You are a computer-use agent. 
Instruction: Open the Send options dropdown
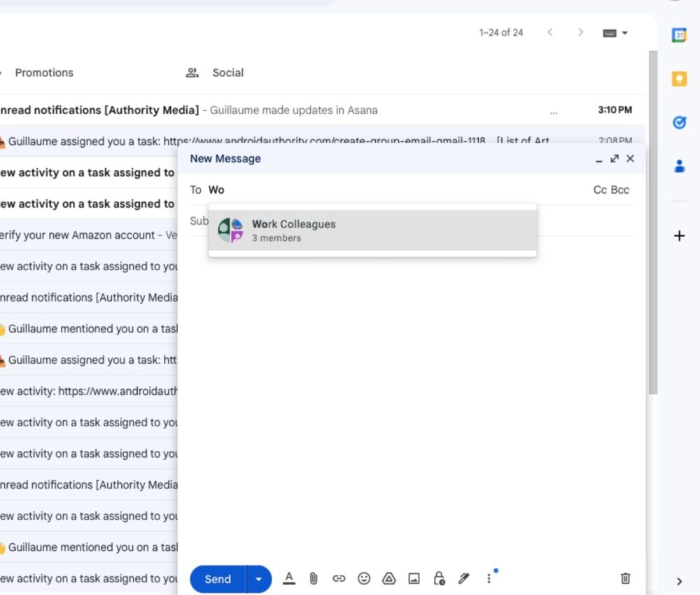(258, 579)
